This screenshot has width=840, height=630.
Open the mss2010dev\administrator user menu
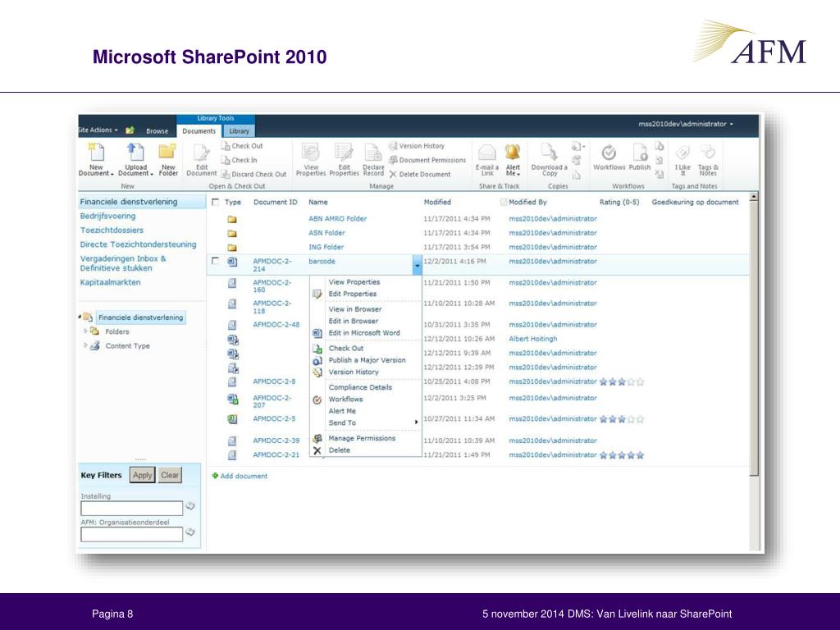685,124
